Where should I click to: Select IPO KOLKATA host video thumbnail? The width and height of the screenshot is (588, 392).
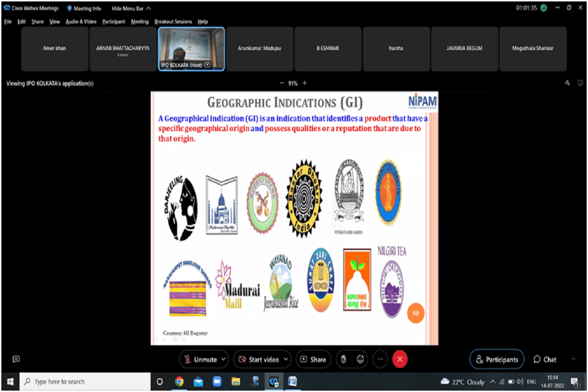pos(191,49)
